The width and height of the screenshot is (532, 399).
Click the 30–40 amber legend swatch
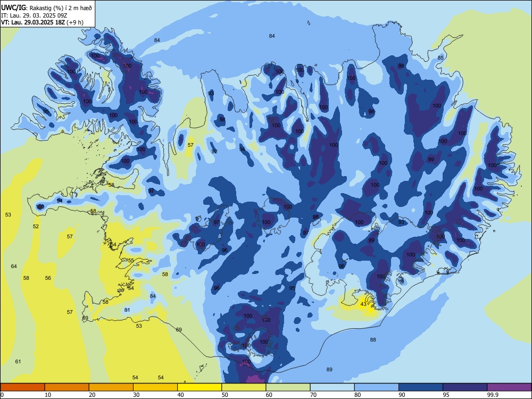tap(155, 387)
